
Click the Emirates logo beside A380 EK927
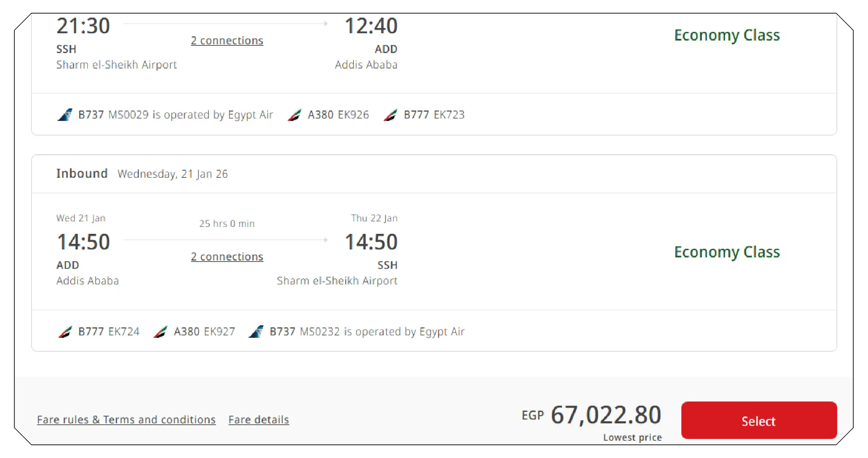click(160, 331)
